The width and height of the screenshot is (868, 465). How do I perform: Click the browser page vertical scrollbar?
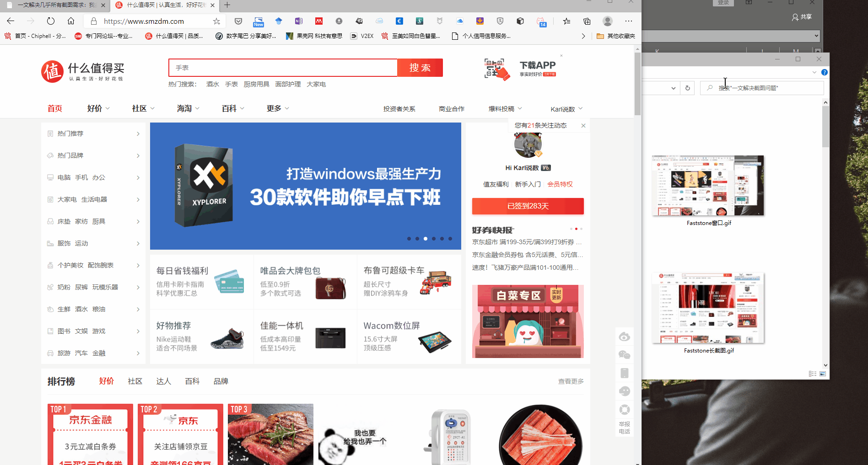637,85
